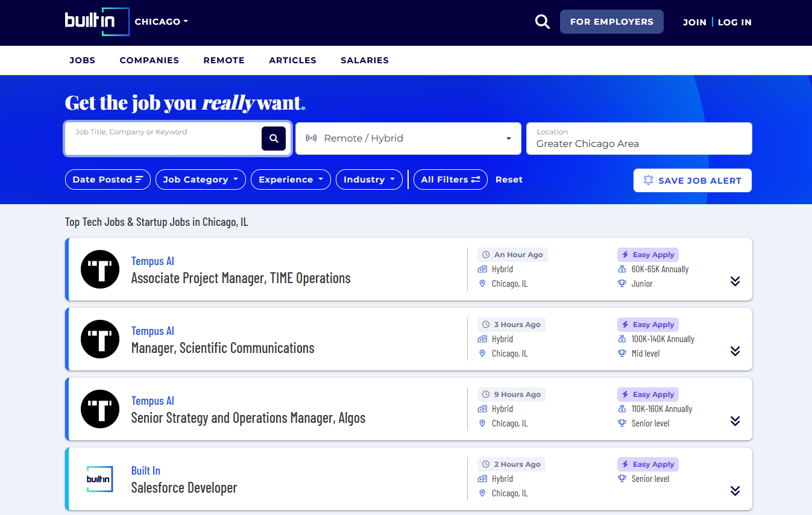Click the For Employers button
The image size is (812, 515).
[x=612, y=22]
